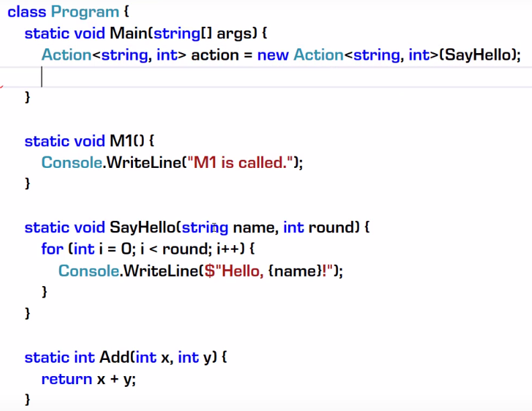Click '{name}' interpolation expression

coord(294,271)
